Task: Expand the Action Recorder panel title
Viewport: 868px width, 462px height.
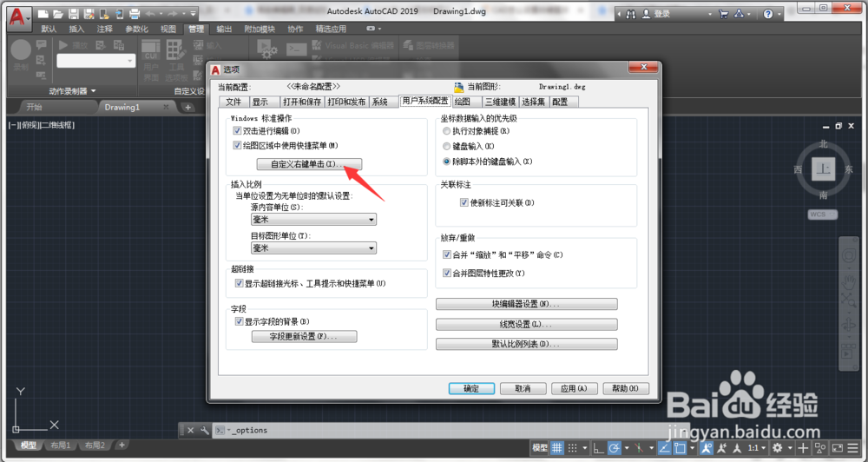Action: tap(72, 91)
